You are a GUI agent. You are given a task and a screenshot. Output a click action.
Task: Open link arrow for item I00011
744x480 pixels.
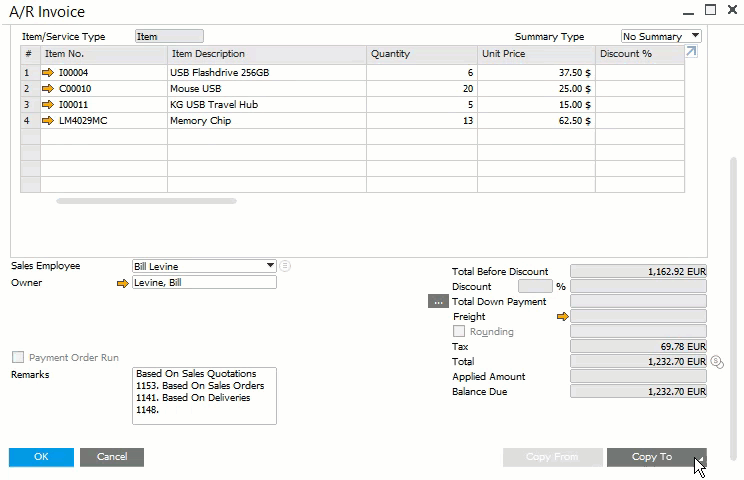click(48, 105)
